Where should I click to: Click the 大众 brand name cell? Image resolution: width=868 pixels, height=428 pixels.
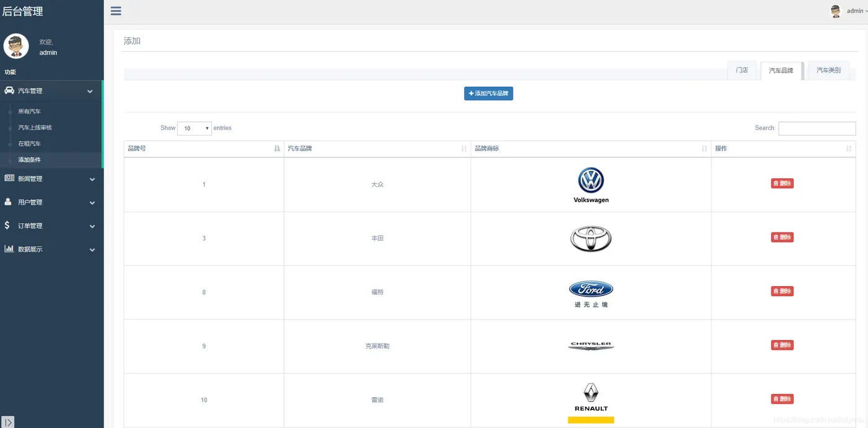(x=378, y=185)
